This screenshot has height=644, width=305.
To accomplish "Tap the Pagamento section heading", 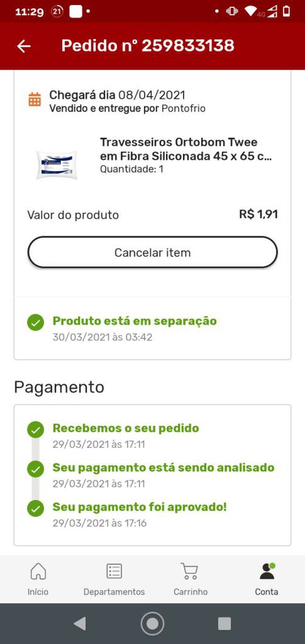I will point(59,387).
